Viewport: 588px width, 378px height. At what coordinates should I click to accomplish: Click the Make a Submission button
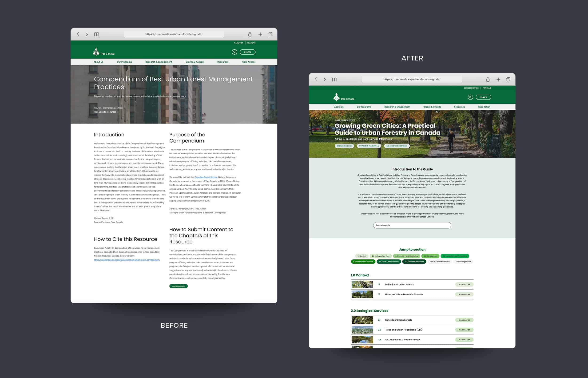[x=179, y=286]
